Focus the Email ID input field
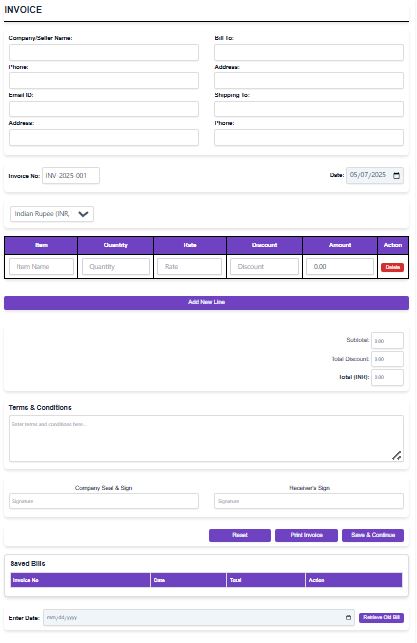This screenshot has height=643, width=417. point(104,109)
